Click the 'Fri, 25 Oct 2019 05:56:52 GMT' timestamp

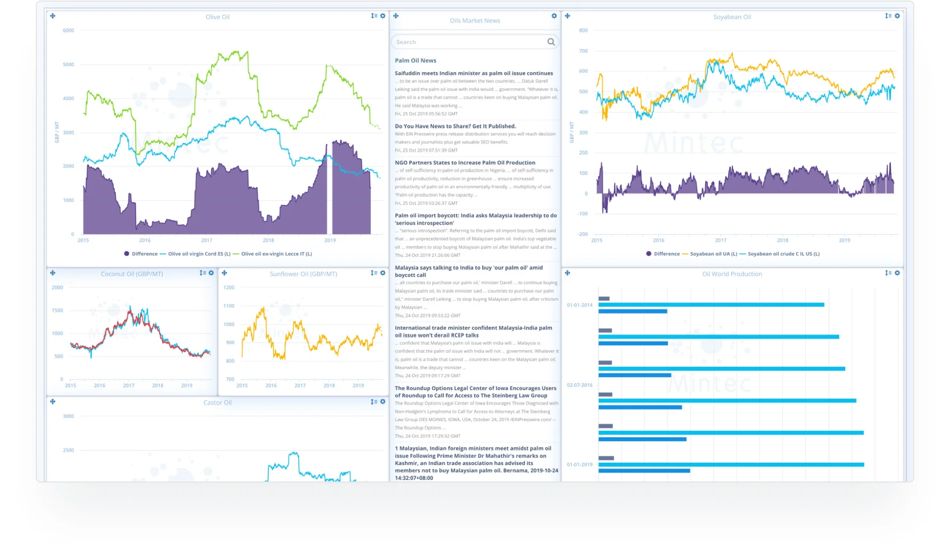pyautogui.click(x=426, y=114)
